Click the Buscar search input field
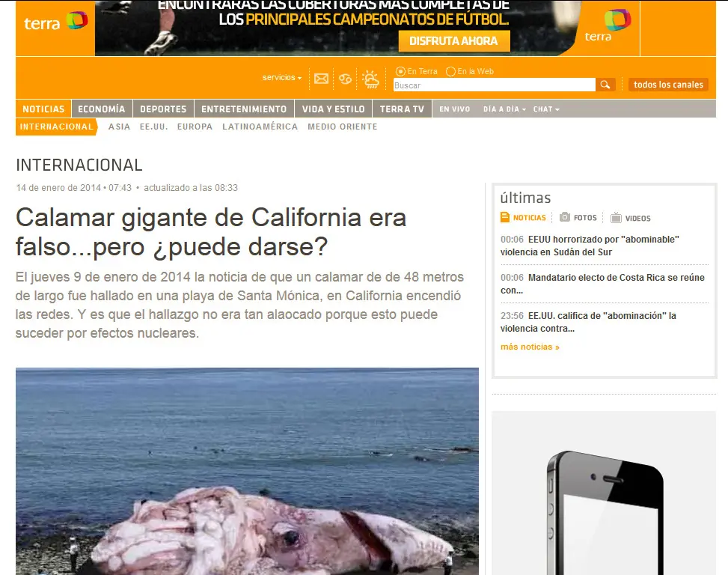Image resolution: width=728 pixels, height=575 pixels. click(494, 85)
